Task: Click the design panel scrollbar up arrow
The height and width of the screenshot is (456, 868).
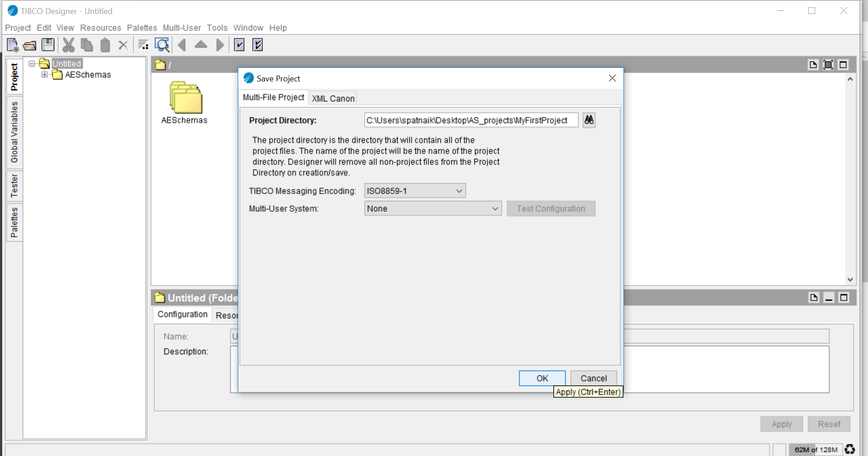Action: (850, 79)
